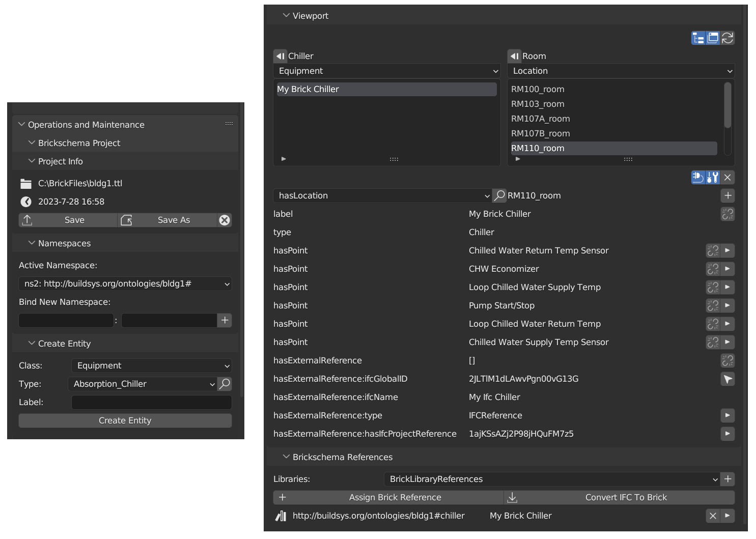
Task: Click the plug icon above the hasLocation field
Action: tap(697, 177)
